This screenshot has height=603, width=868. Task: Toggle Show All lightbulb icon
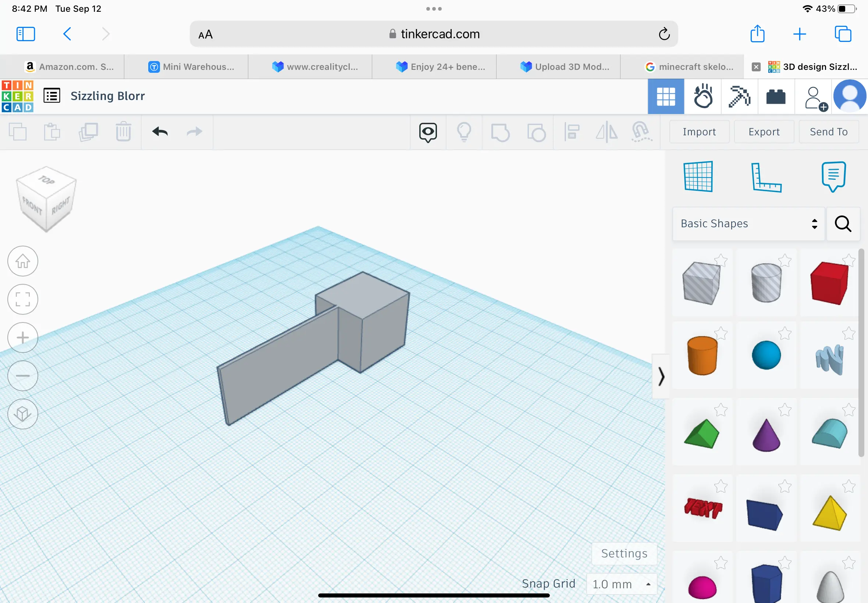coord(464,132)
